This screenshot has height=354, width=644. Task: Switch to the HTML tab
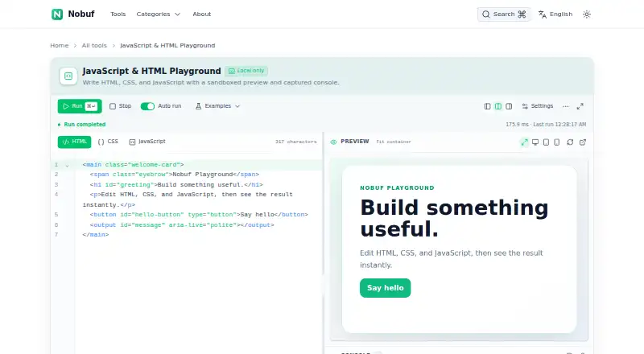74,142
